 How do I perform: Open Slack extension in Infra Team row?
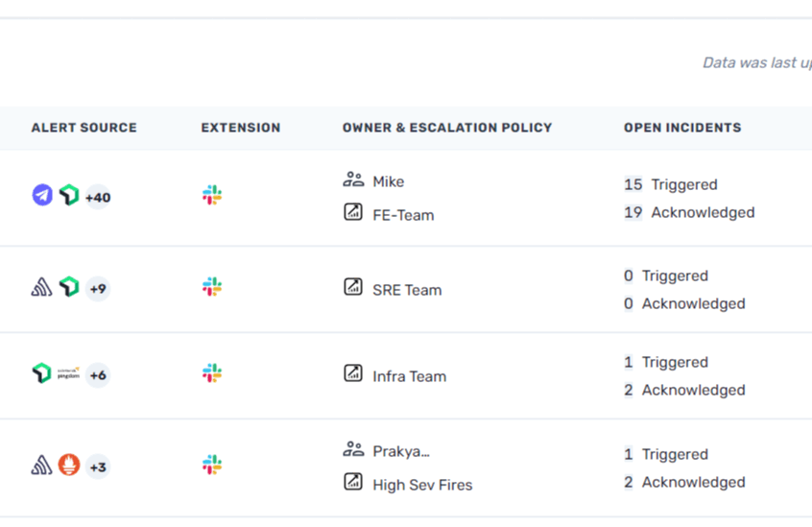click(212, 373)
